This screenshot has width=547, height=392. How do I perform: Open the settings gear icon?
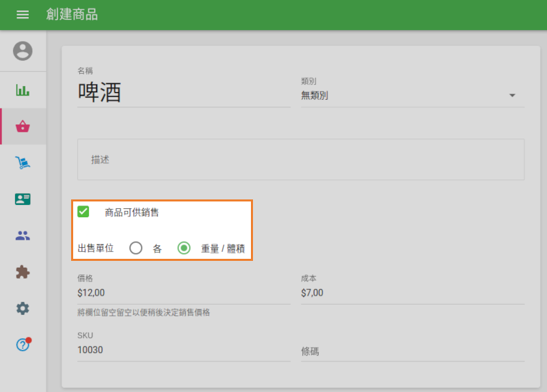pos(23,309)
